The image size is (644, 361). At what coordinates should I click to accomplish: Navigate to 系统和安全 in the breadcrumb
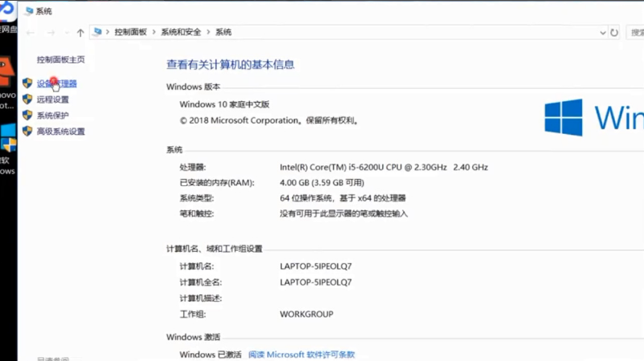coord(181,32)
